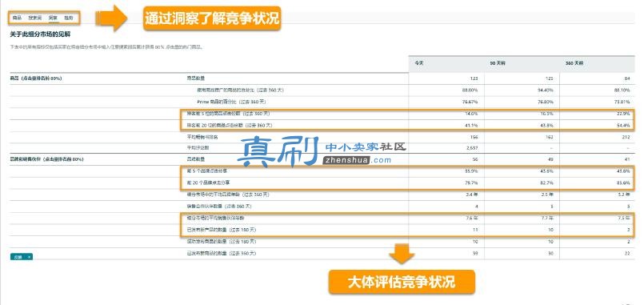This screenshot has height=305, width=644.
Task: Click the 关于此细分市场的见解 heading
Action: [x=40, y=34]
